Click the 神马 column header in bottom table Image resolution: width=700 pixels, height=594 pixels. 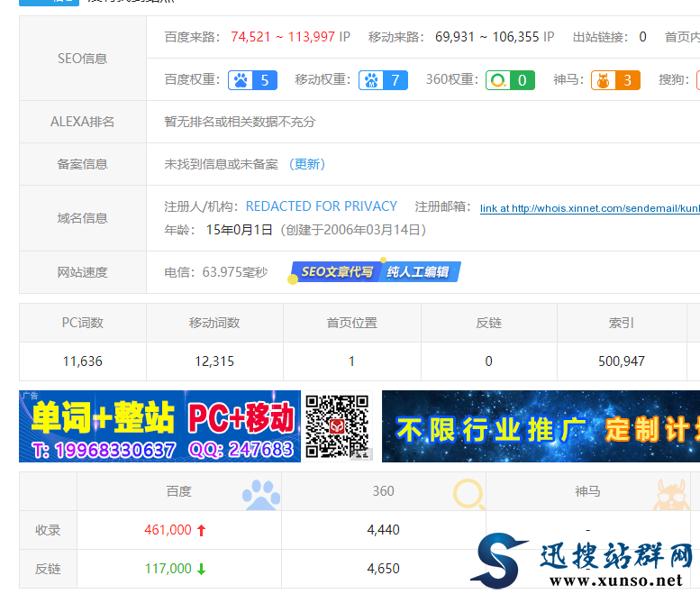tap(587, 492)
